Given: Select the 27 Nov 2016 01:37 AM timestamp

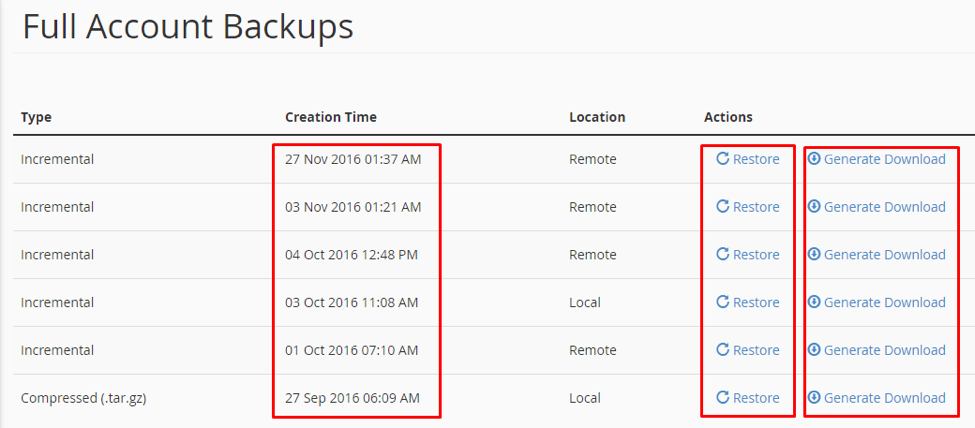Looking at the screenshot, I should tap(353, 159).
